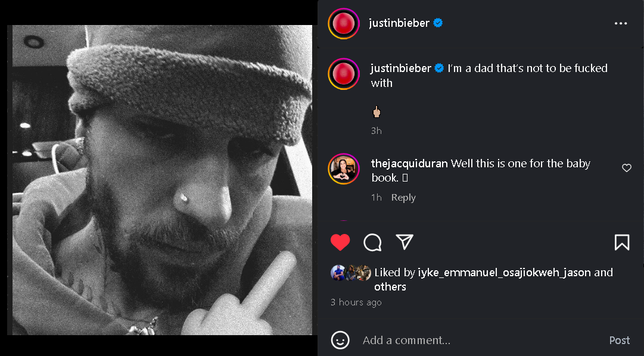Open thejacquiduran's profile picture

344,169
